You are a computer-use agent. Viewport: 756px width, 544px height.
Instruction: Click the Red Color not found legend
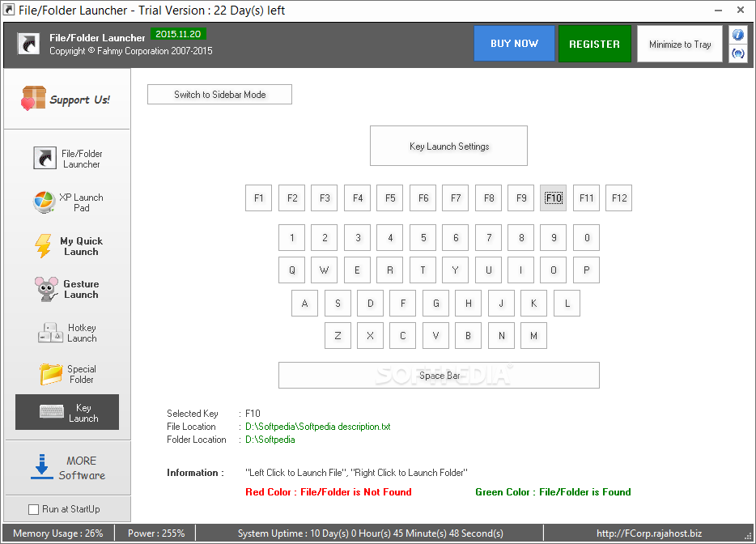tap(329, 492)
